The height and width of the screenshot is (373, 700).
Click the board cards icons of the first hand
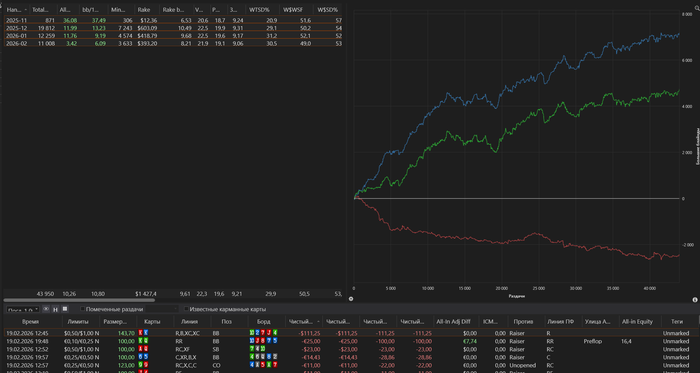[x=263, y=333]
